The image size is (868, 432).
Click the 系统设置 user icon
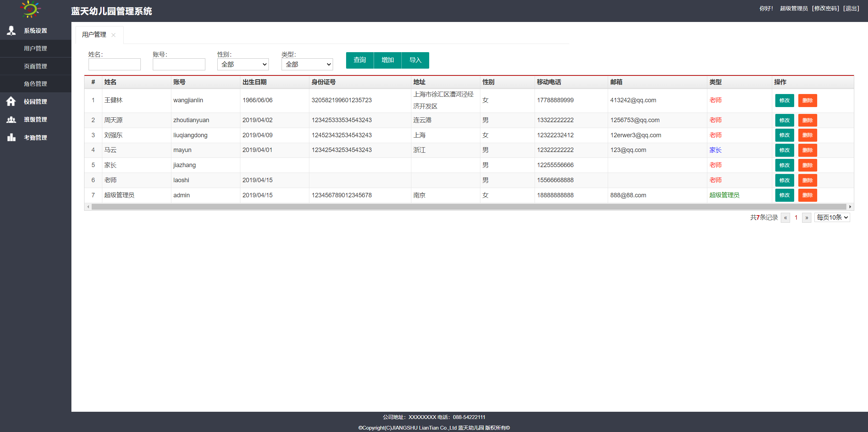click(11, 31)
